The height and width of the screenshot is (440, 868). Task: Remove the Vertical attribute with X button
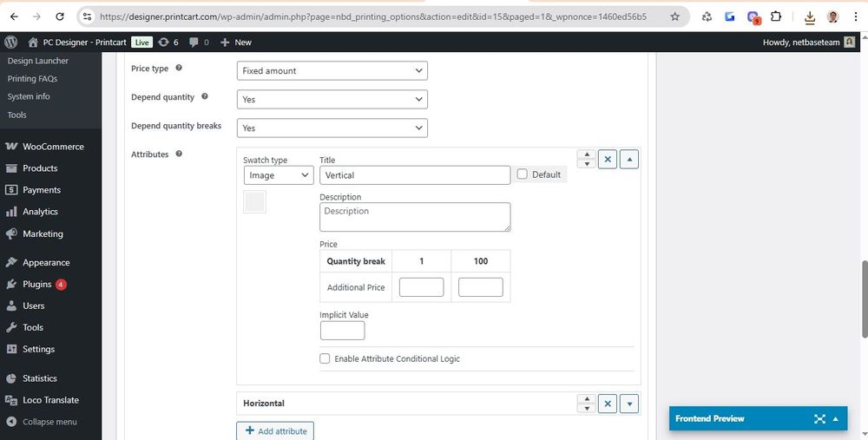(x=608, y=160)
